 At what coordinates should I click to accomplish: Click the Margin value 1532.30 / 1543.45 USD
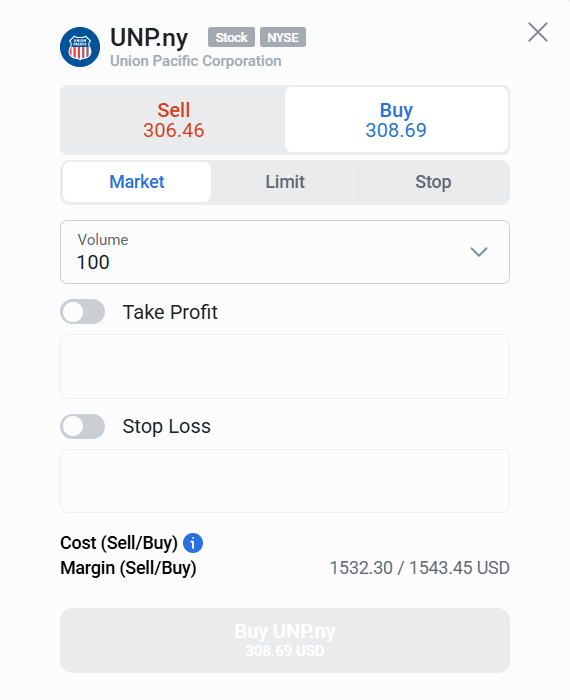[x=419, y=568]
